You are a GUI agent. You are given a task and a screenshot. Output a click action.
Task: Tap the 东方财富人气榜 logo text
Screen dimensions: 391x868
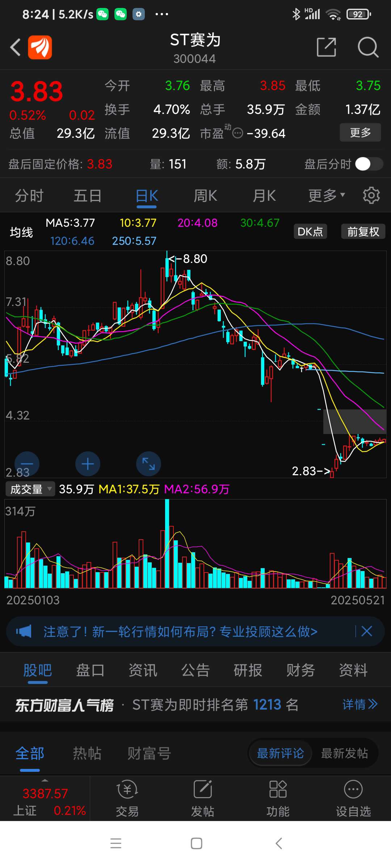(x=64, y=705)
